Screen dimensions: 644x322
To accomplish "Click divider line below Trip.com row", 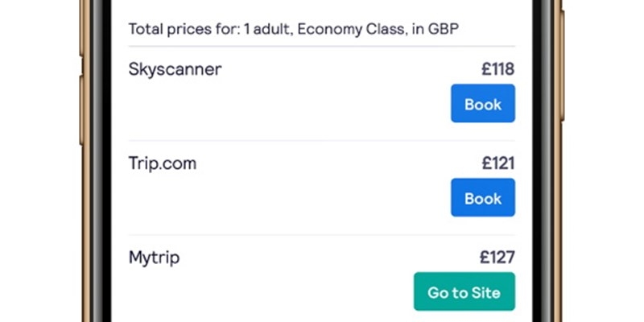I will point(322,235).
